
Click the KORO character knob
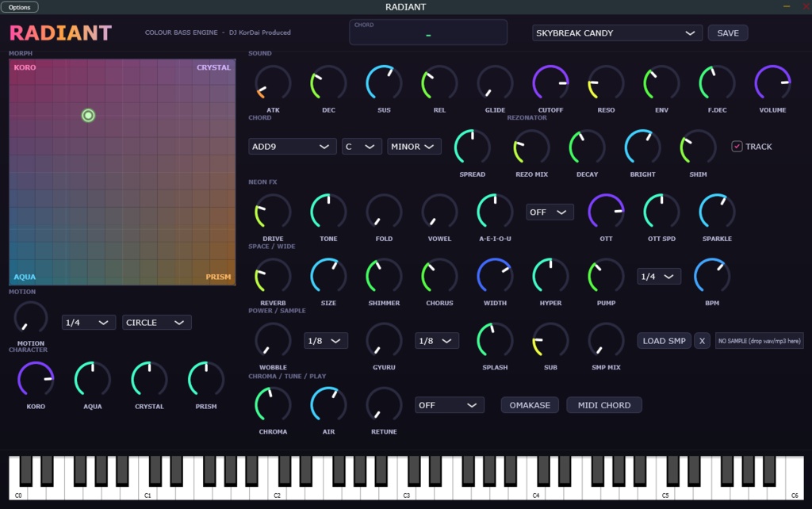pos(36,380)
